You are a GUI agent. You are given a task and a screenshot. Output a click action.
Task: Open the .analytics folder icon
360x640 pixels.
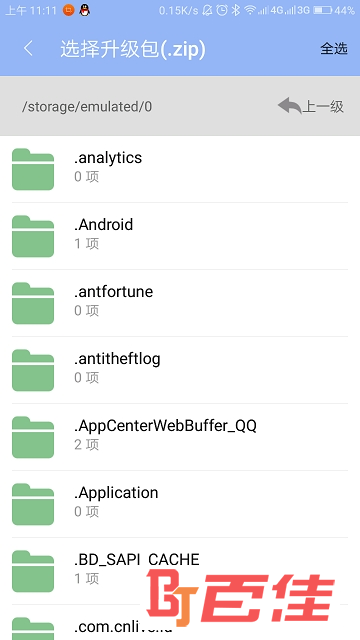click(x=33, y=169)
